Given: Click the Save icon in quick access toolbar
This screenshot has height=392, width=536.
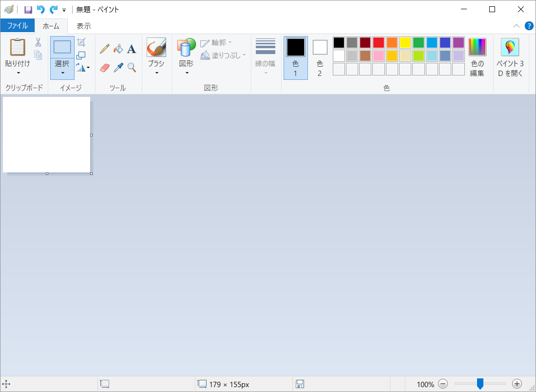Looking at the screenshot, I should pos(28,10).
